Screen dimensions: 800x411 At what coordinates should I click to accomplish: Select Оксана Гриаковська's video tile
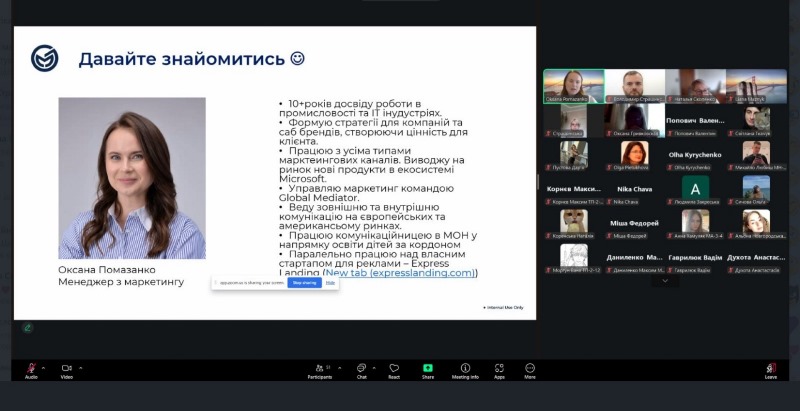[x=634, y=121]
